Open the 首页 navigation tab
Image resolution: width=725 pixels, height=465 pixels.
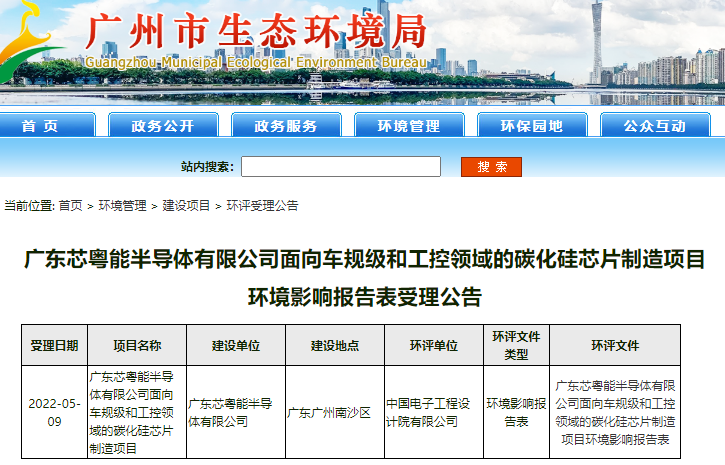[x=47, y=125]
